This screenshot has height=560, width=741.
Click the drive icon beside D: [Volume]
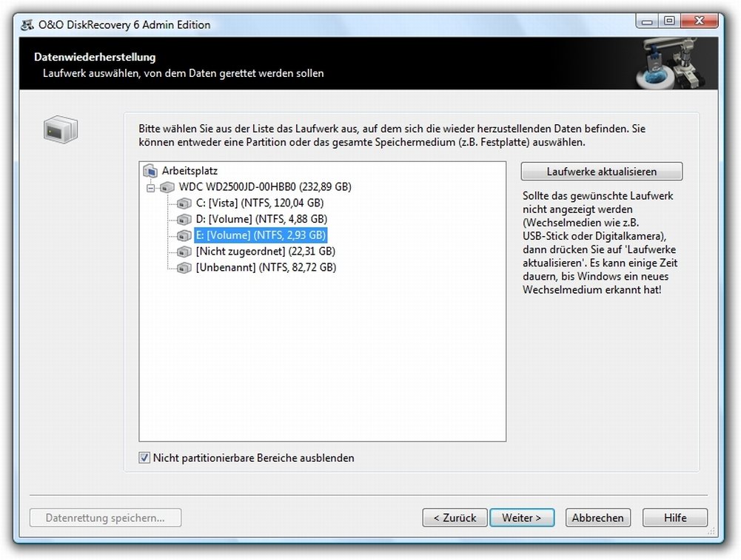[x=184, y=219]
